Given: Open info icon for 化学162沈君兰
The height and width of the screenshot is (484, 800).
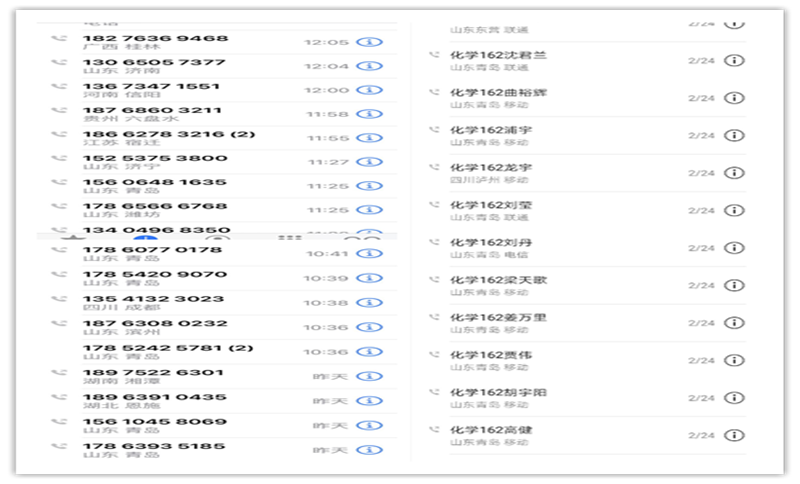Looking at the screenshot, I should pos(734,60).
